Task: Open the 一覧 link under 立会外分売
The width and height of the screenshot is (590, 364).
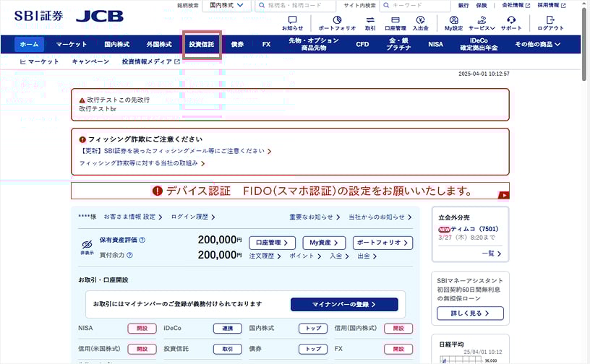Action: click(492, 253)
